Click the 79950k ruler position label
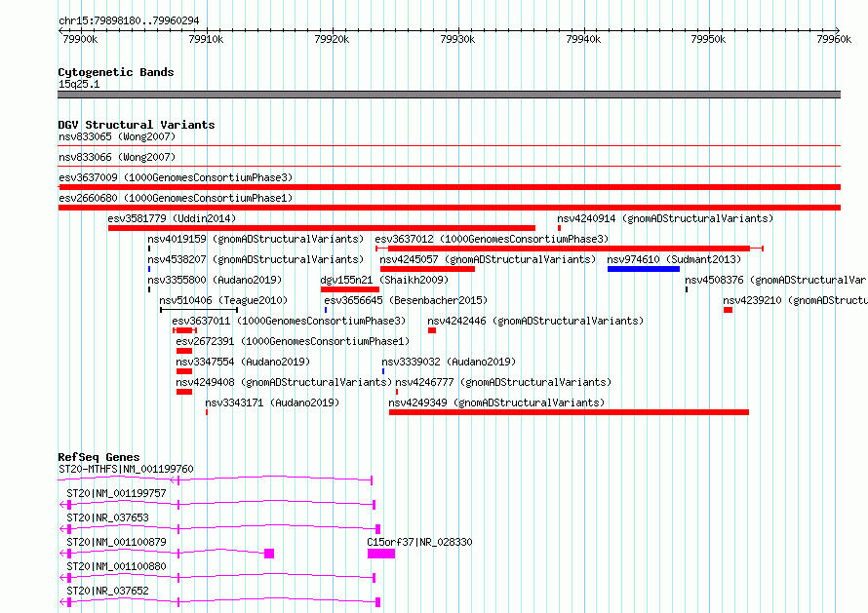Screen dimensions: 868x613 pyautogui.click(x=708, y=39)
